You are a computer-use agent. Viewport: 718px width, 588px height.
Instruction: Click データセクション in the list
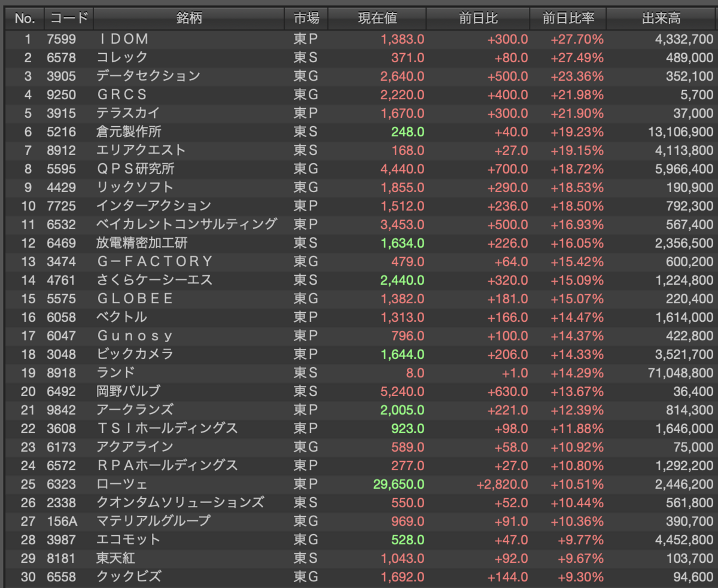tap(148, 76)
